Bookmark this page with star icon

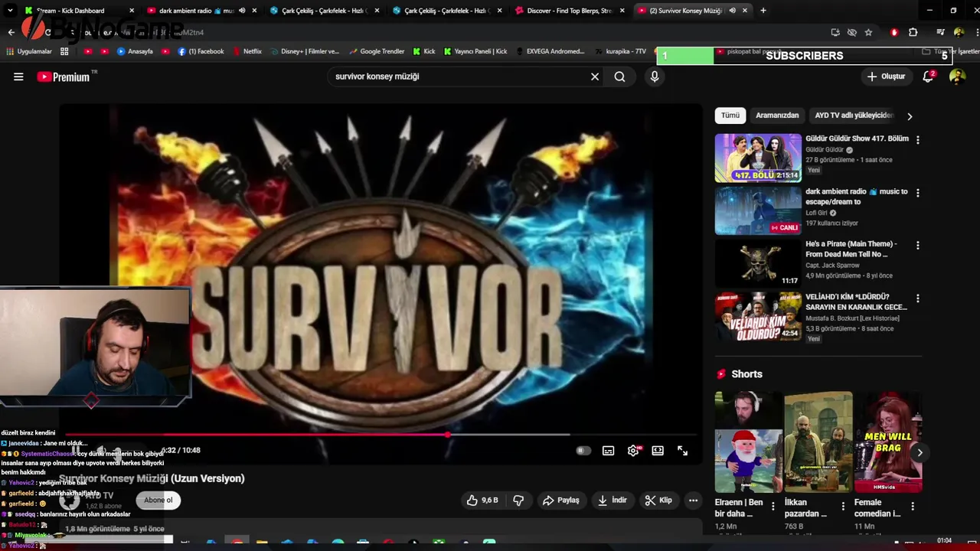(x=868, y=32)
